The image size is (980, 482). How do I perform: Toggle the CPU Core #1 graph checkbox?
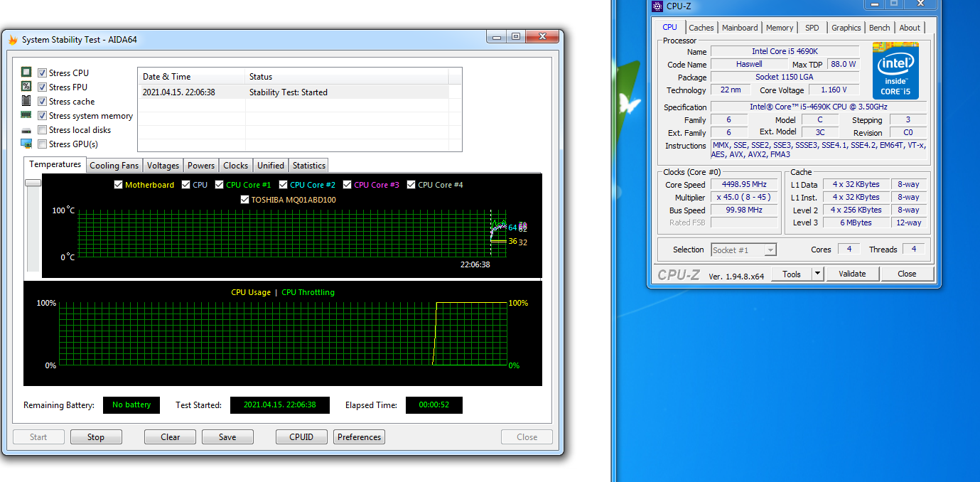click(x=220, y=185)
